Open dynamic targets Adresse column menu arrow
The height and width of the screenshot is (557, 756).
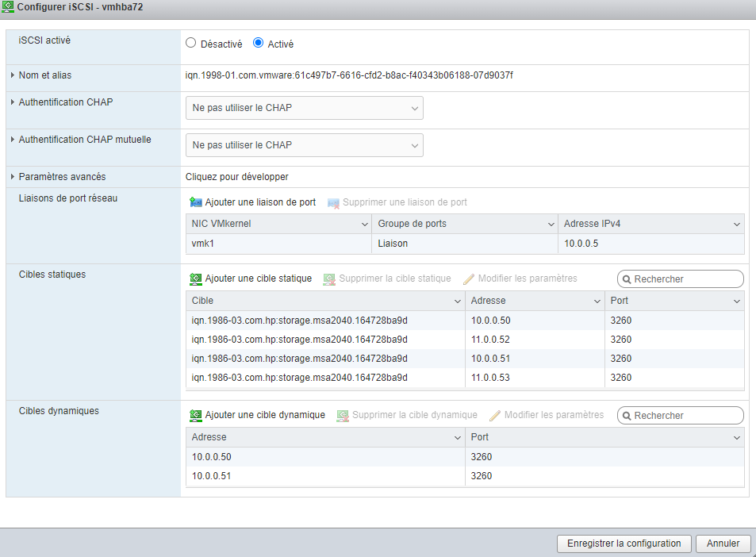[458, 438]
